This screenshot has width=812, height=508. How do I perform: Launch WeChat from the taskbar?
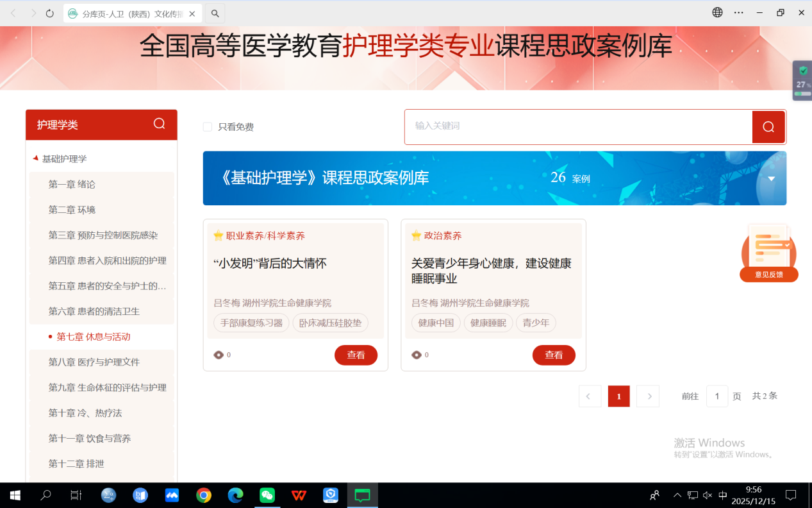coord(267,495)
